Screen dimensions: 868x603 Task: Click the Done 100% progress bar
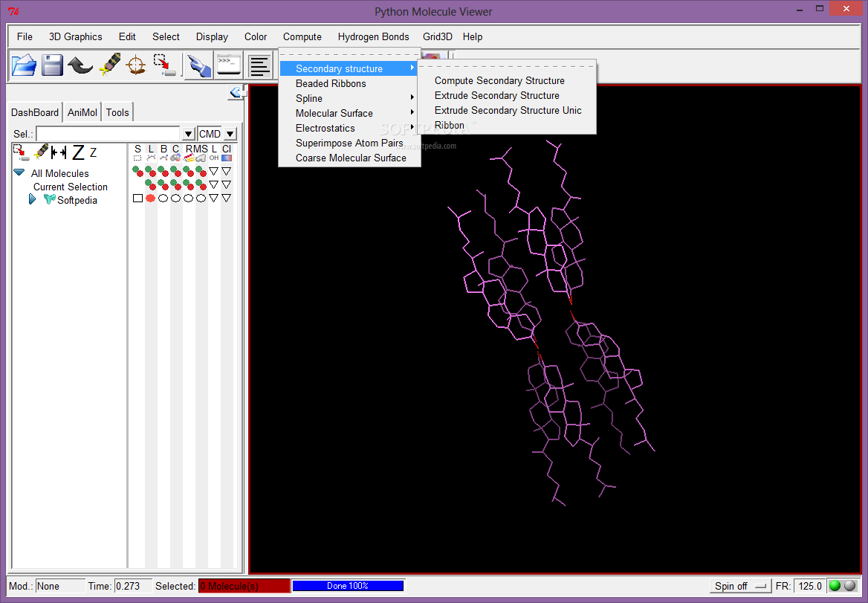point(348,586)
